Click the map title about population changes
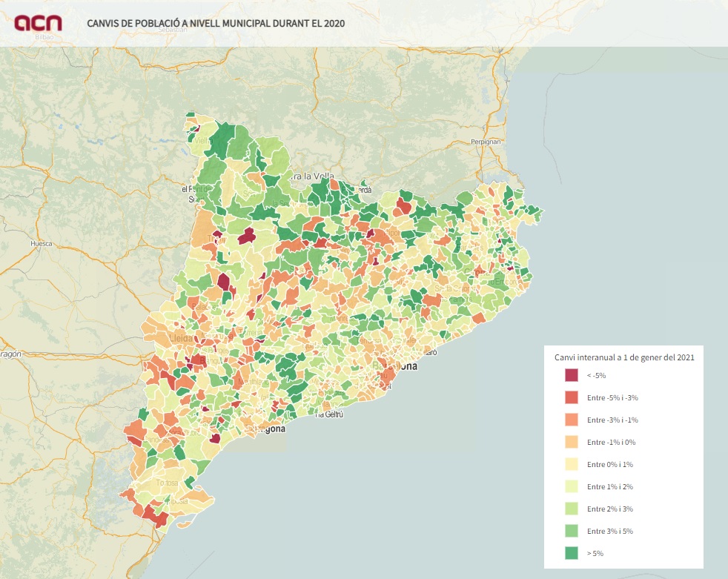Screen dimensions: 728x579 pos(216,23)
